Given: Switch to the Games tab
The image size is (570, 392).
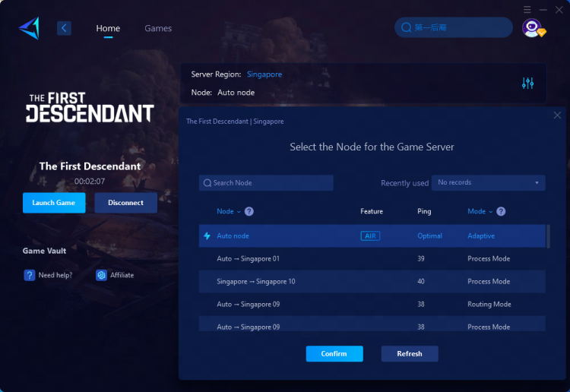Looking at the screenshot, I should pyautogui.click(x=158, y=28).
